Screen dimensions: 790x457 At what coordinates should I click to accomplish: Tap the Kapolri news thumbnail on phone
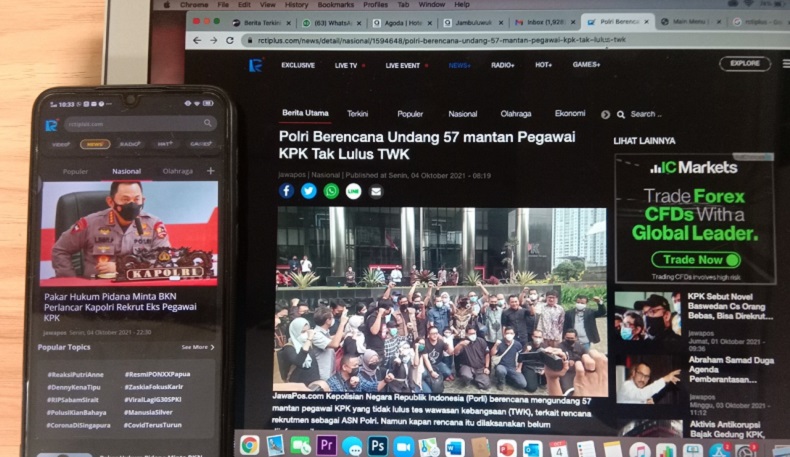coord(129,233)
